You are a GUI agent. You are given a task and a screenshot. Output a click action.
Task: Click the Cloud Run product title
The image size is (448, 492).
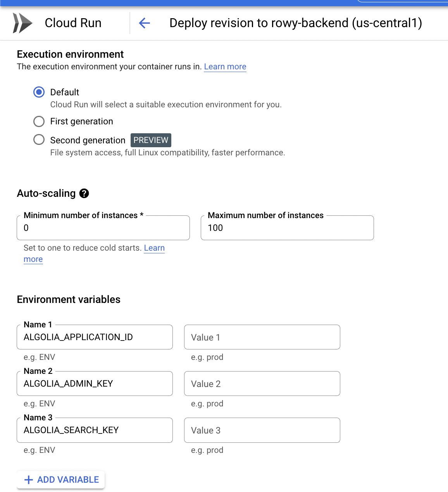click(73, 23)
